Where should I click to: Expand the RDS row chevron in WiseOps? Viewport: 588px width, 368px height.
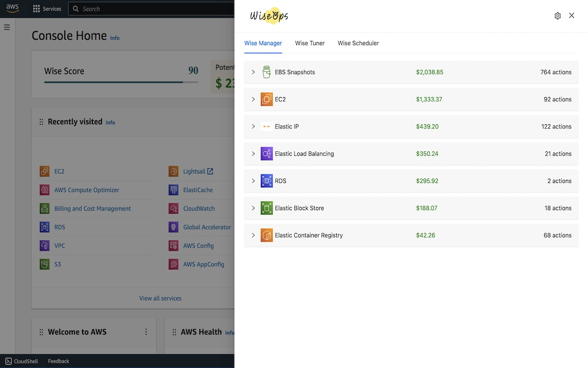pyautogui.click(x=253, y=181)
